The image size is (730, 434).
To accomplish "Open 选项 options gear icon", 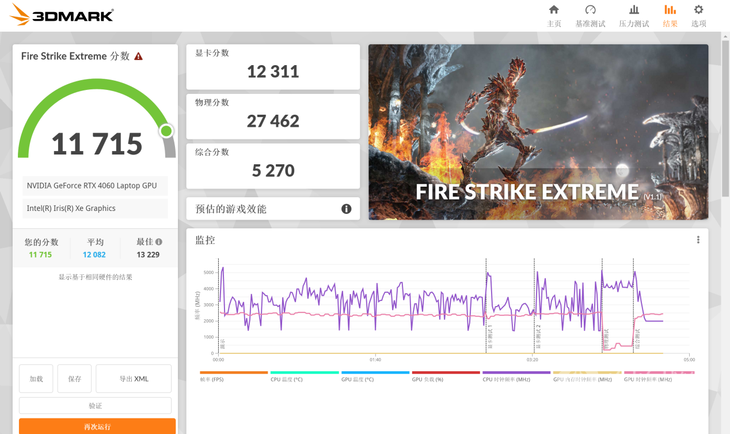I will (x=698, y=16).
